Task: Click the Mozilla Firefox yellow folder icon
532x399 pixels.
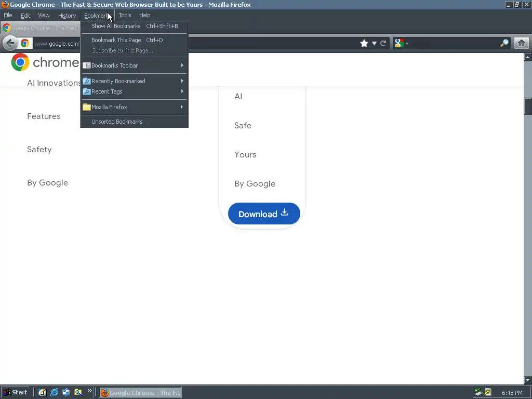Action: (87, 107)
